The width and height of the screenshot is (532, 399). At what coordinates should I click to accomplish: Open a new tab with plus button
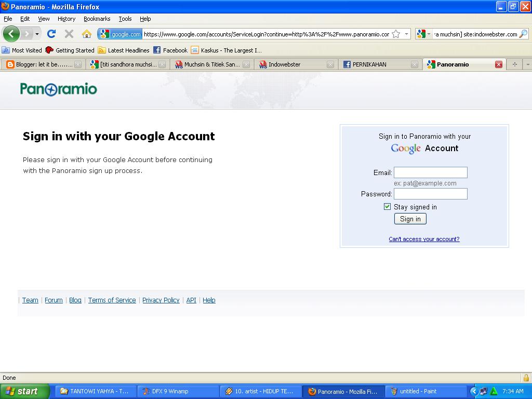(x=515, y=64)
